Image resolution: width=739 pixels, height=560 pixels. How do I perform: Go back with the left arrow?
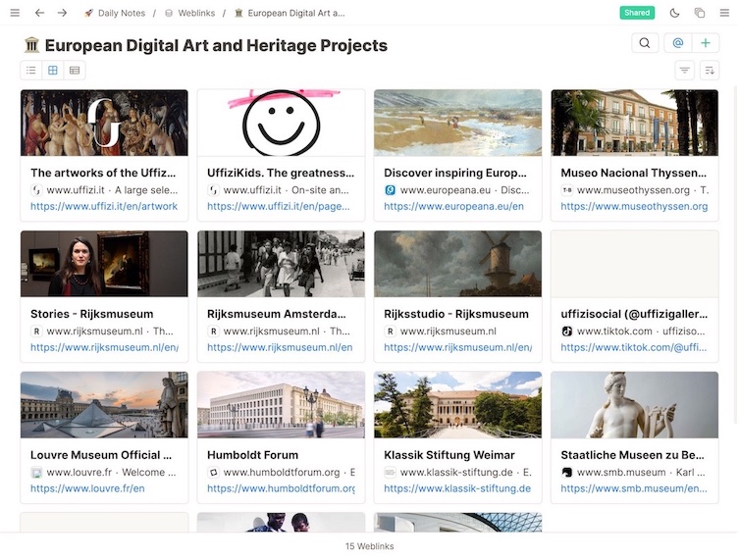click(x=39, y=13)
